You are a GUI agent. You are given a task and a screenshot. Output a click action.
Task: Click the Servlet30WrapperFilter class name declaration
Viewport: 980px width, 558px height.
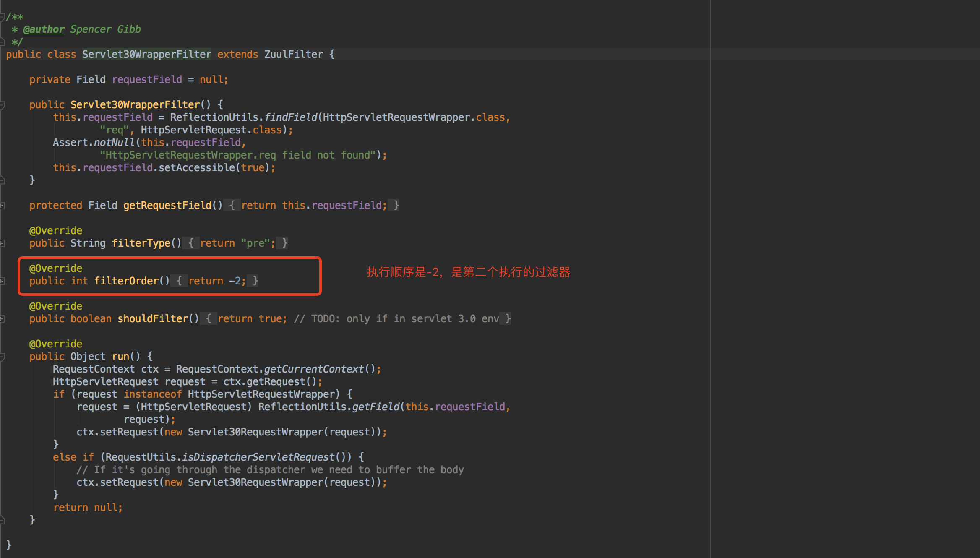point(146,55)
